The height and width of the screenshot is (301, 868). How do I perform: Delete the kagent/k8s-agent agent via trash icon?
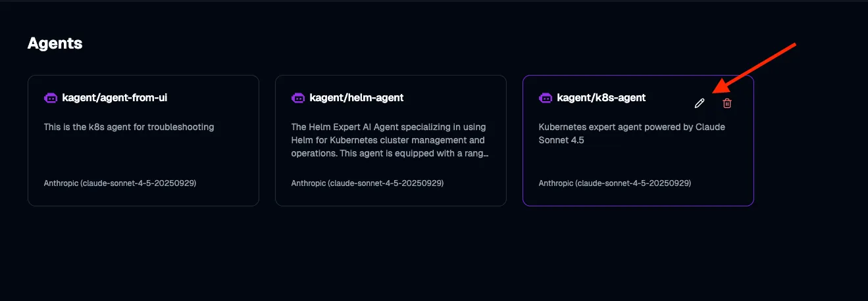click(x=727, y=103)
